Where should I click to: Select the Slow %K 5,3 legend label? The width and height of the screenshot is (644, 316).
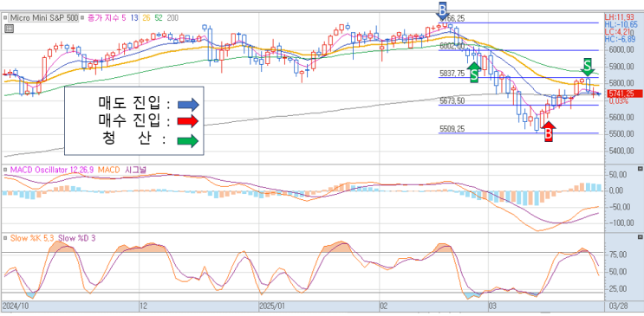pos(33,237)
